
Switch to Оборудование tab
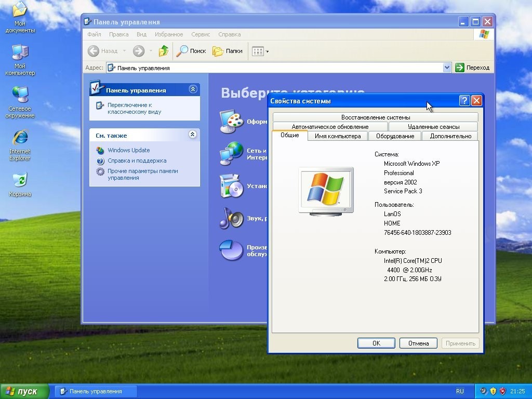395,136
